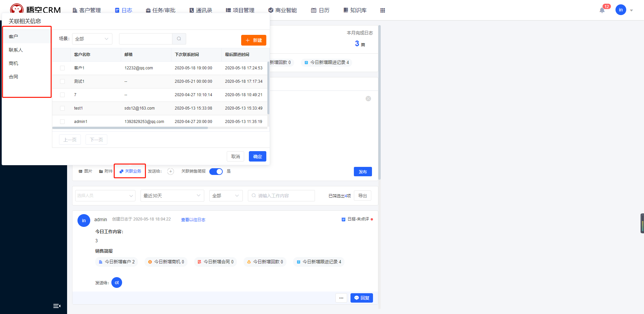Screen dimensions: 644x314
Task: Click the dialog's customer search input field
Action: pos(146,39)
